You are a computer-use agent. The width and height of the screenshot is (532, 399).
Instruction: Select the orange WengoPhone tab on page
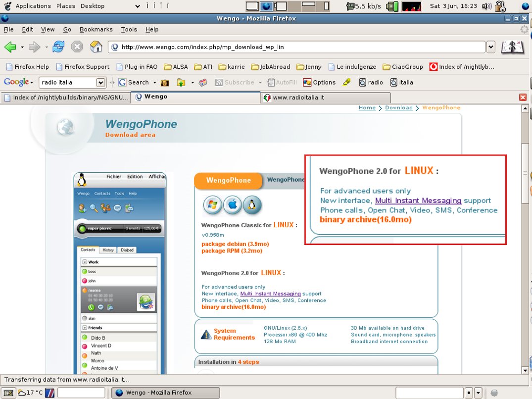pos(228,181)
